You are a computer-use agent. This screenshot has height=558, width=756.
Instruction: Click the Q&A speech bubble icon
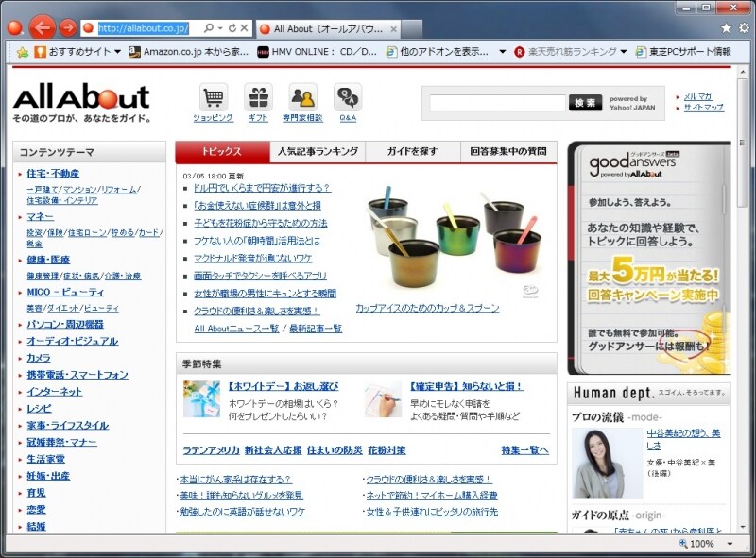click(x=346, y=99)
